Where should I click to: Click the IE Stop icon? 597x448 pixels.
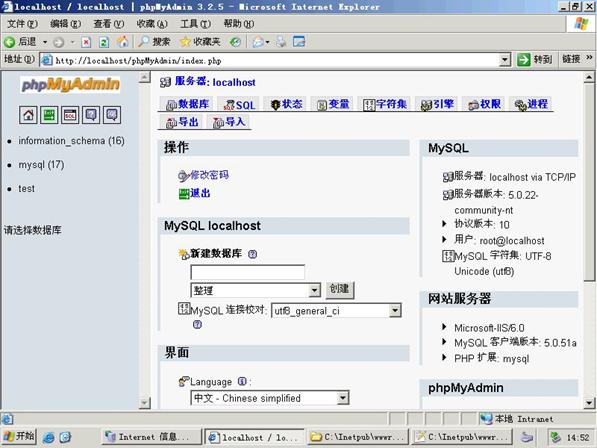(86, 42)
